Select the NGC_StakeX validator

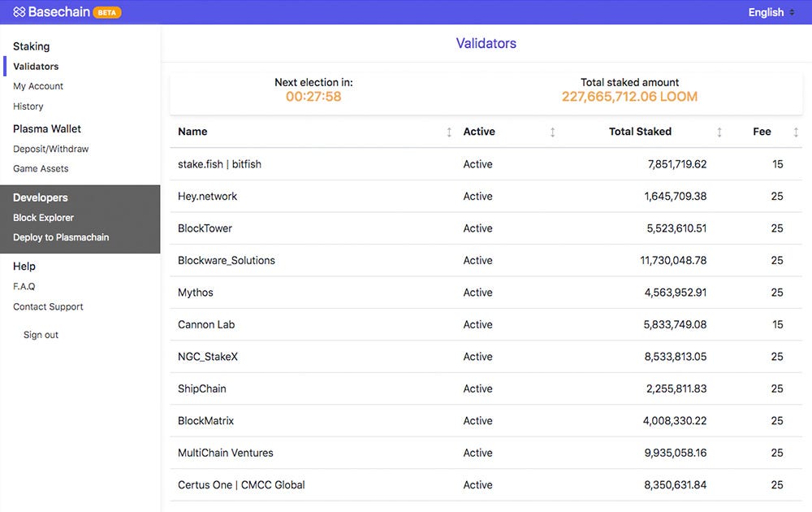(x=208, y=357)
